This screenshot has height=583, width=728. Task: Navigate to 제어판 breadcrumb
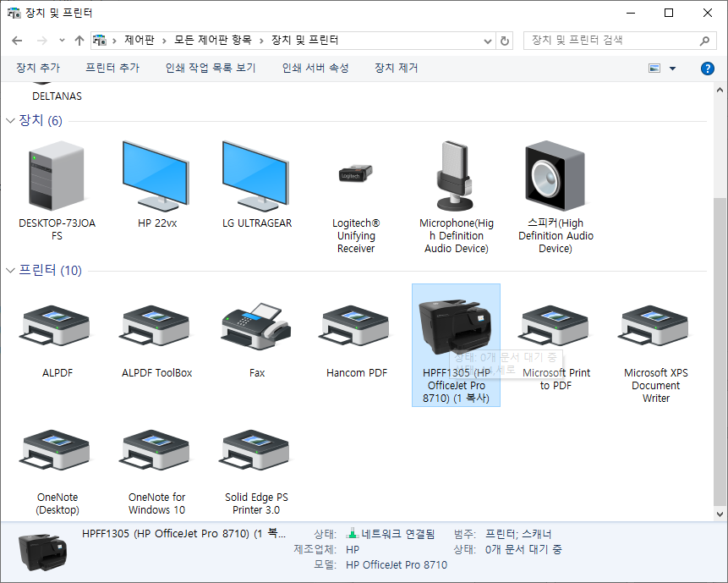point(139,40)
